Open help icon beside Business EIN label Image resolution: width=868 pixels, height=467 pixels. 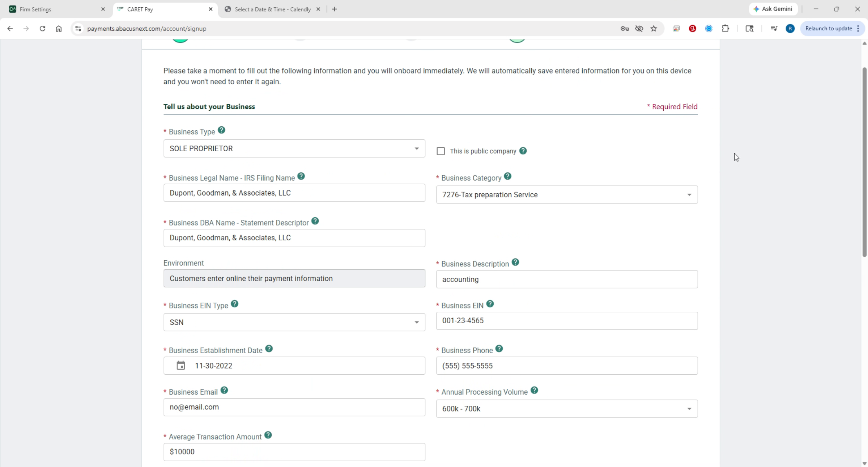pos(490,304)
